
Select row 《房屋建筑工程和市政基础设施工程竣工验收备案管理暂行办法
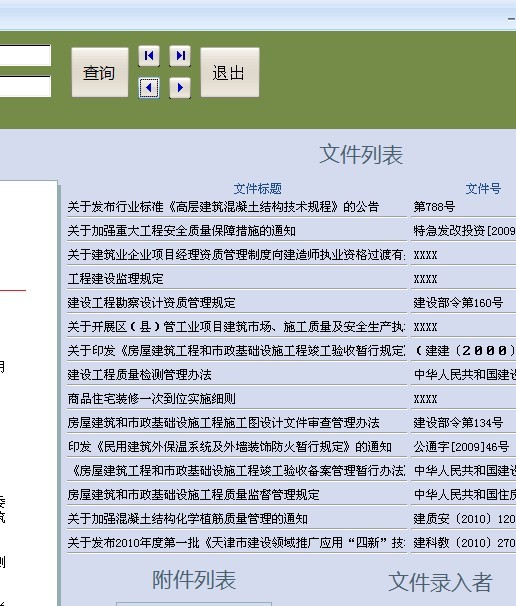pyautogui.click(x=237, y=470)
